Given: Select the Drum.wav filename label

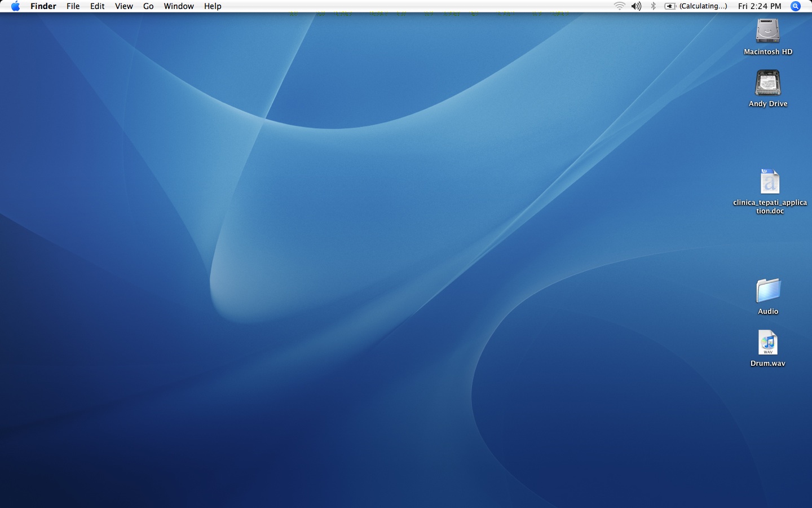Looking at the screenshot, I should click(x=767, y=363).
